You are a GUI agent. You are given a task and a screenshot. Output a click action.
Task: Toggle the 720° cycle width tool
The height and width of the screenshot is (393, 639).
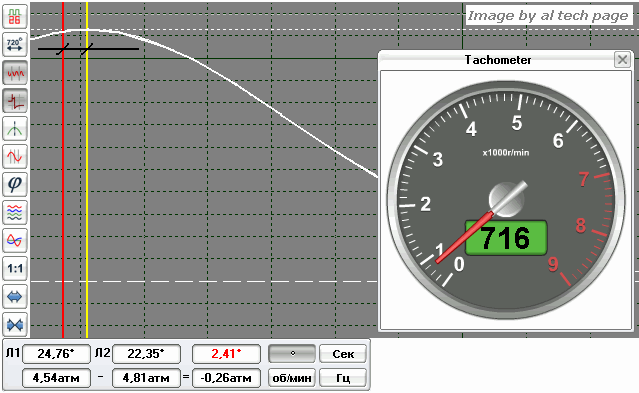tap(15, 44)
